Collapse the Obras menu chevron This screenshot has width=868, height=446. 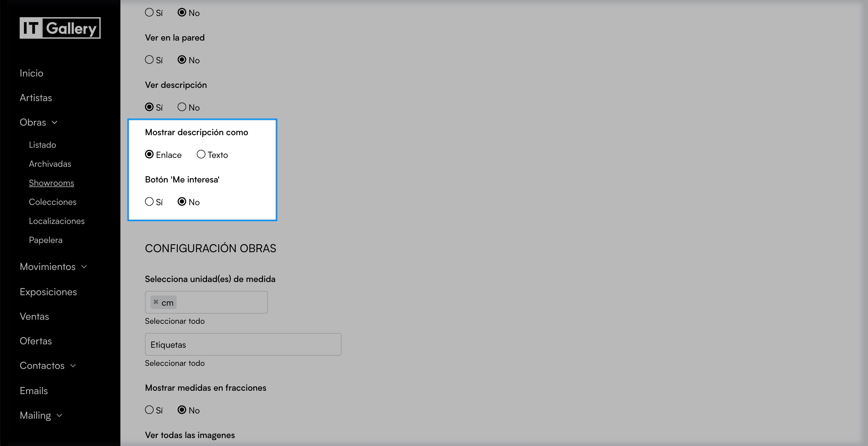pos(55,122)
